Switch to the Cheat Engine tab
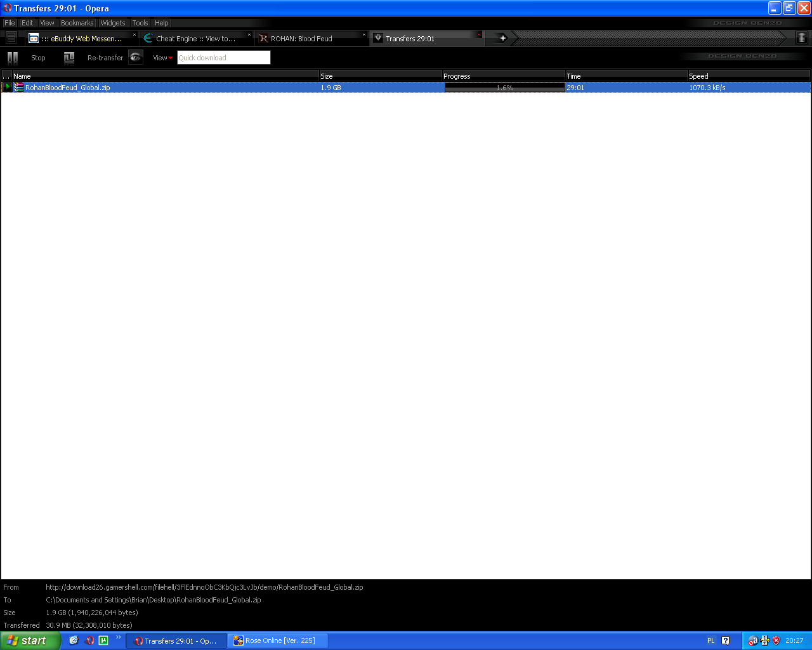812x650 pixels. [x=197, y=39]
